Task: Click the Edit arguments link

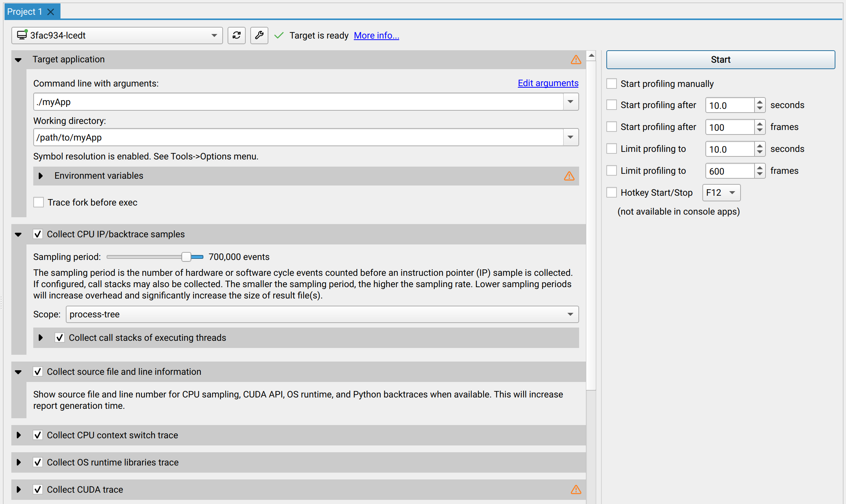Action: tap(548, 83)
